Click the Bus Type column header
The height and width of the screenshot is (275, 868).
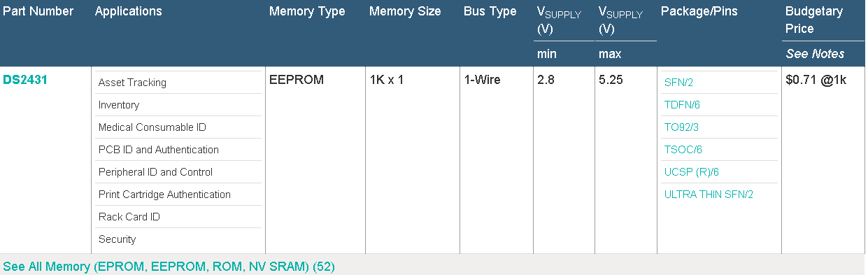coord(490,11)
